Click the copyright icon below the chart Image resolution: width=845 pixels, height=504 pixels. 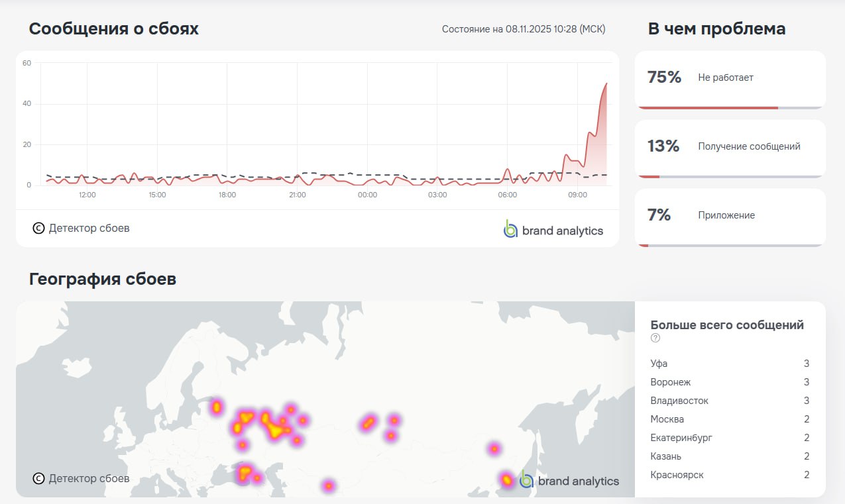pos(38,228)
